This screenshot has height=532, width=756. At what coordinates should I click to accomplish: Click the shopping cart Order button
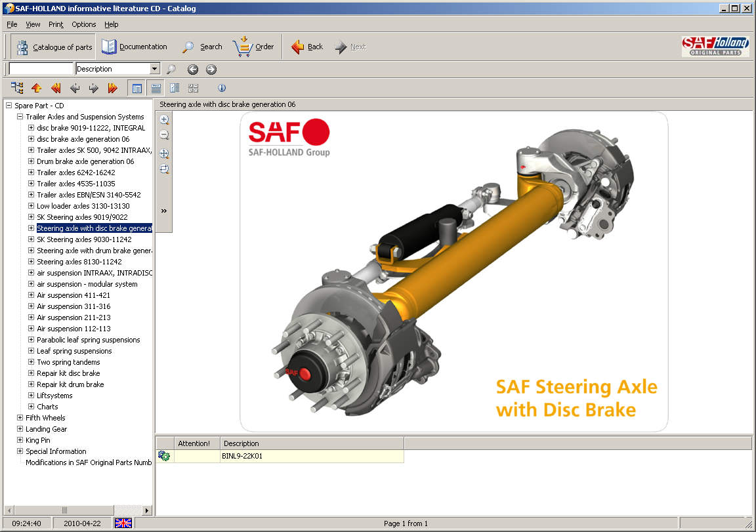254,47
